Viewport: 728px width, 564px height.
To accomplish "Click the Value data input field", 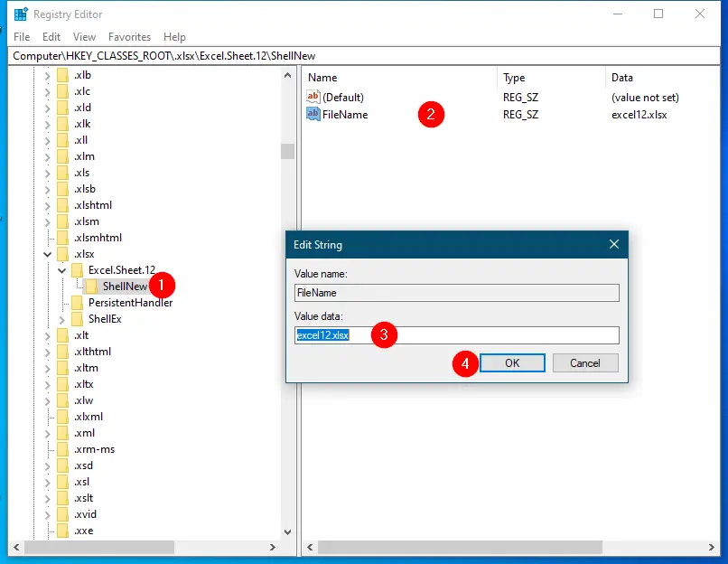I will click(x=457, y=335).
